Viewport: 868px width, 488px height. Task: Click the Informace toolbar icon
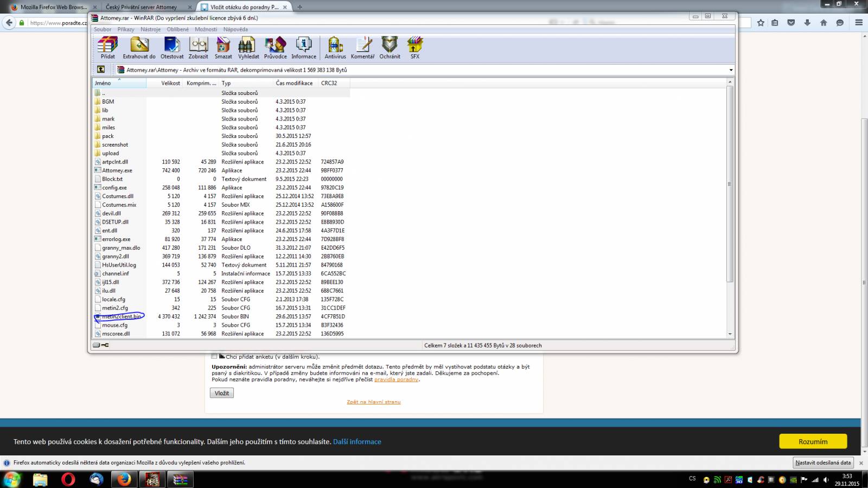(304, 48)
